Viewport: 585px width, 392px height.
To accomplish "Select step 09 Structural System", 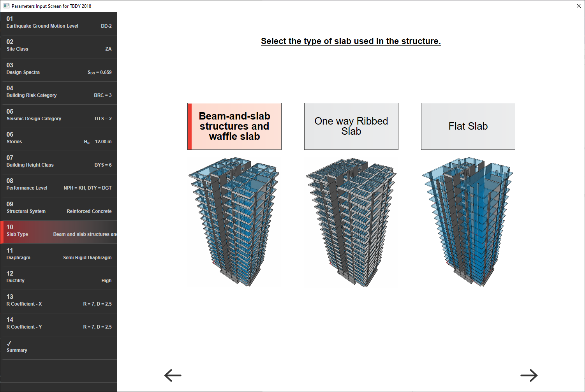I will [x=59, y=208].
